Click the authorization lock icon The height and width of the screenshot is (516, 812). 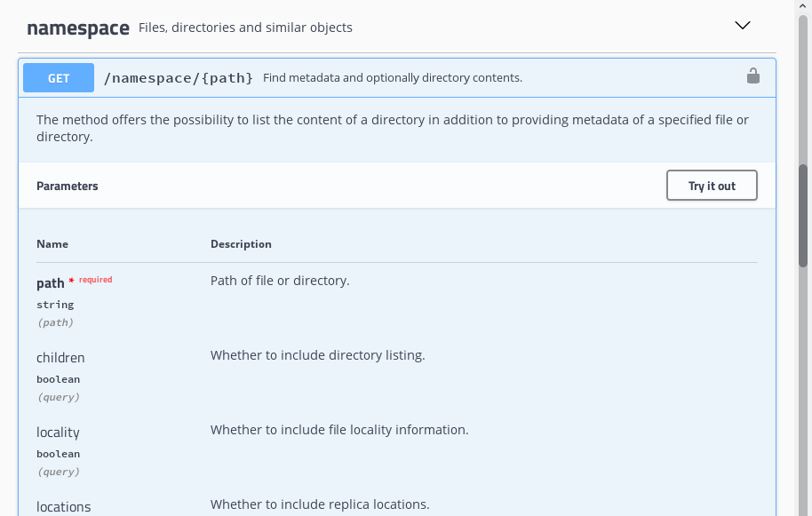tap(753, 76)
